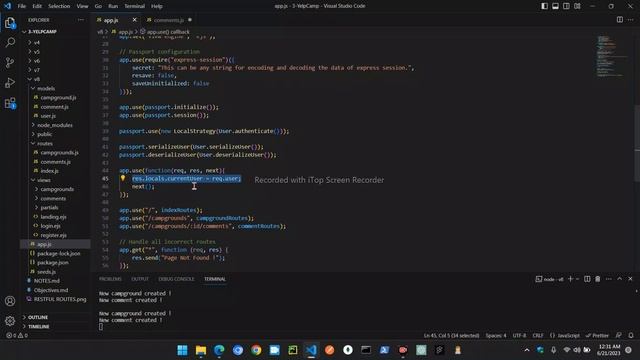Screen dimensions: 640x360
Task: Open the Explorer view in activity bar
Action: click(10, 23)
